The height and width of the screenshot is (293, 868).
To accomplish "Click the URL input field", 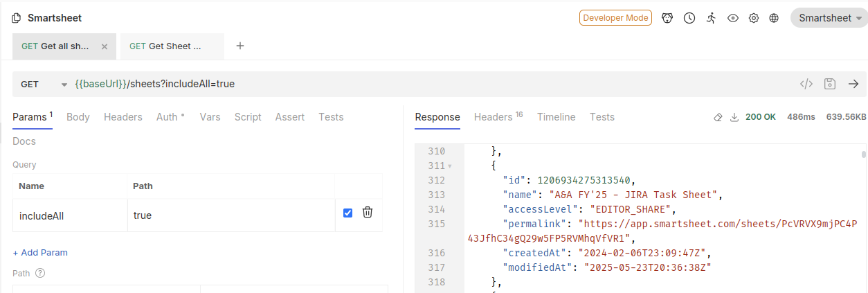I will tap(433, 84).
